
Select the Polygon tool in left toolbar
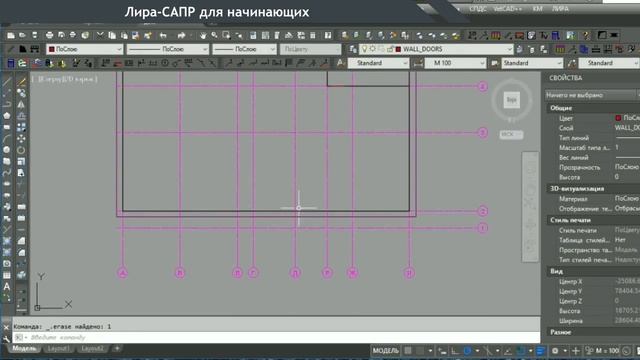pyautogui.click(x=7, y=116)
